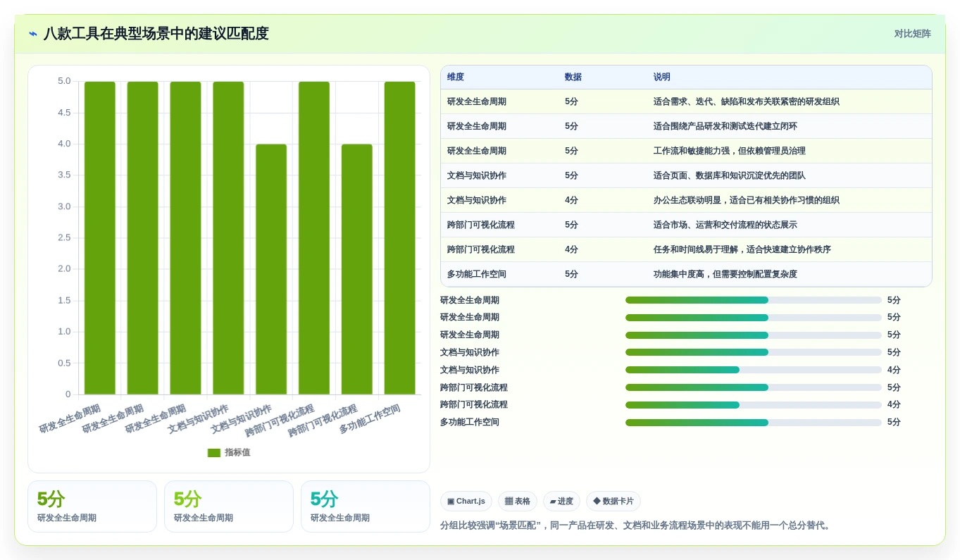The image size is (960, 560).
Task: Click the 文档与知识协作 progress bar showing 5分
Action: [754, 352]
